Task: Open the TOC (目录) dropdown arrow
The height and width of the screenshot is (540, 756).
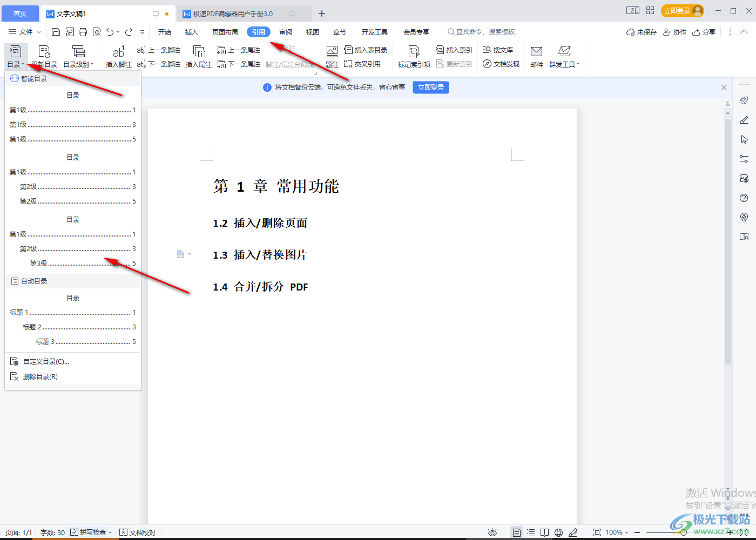Action: 23,65
